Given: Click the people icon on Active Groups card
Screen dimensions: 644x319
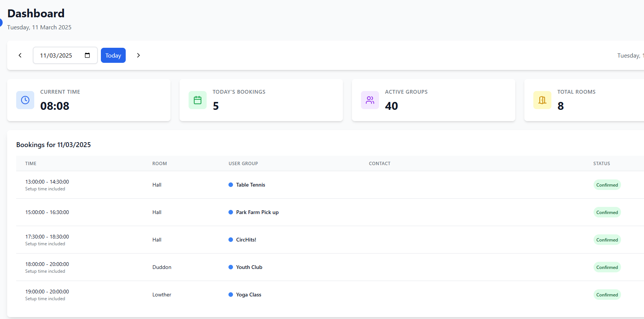Looking at the screenshot, I should [370, 100].
